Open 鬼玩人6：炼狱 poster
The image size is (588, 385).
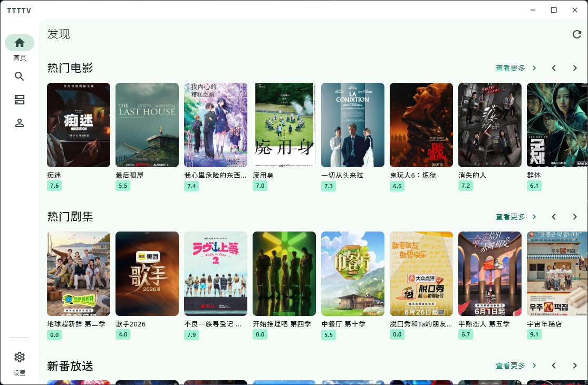point(421,125)
